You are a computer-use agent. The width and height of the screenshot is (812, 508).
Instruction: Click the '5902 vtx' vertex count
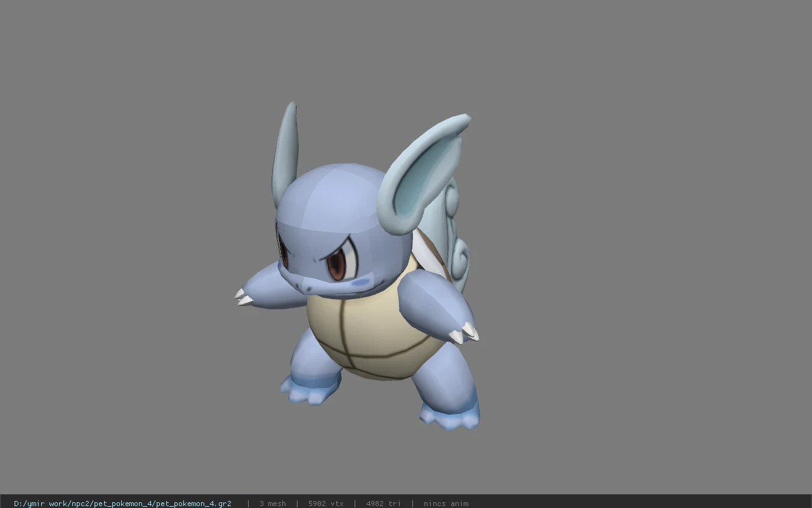click(326, 504)
